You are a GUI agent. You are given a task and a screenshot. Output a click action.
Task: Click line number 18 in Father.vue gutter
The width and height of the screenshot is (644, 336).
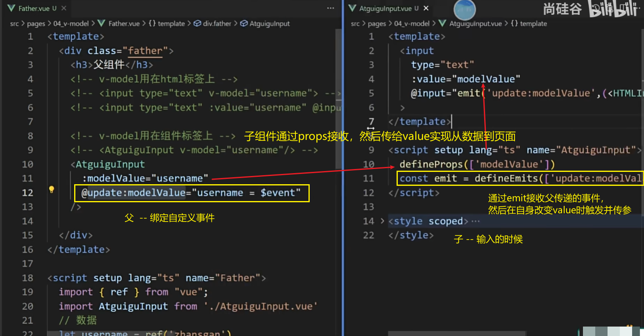[27, 278]
